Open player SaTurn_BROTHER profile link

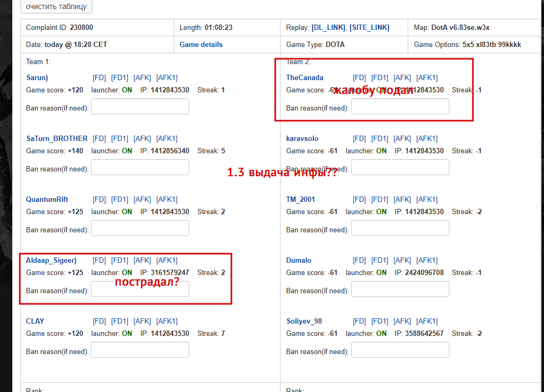click(x=57, y=139)
